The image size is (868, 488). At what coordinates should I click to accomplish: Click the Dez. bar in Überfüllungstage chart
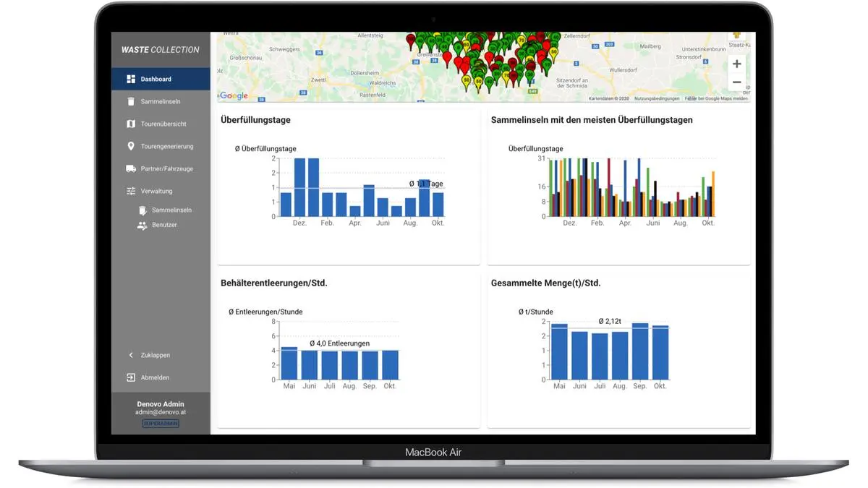click(x=299, y=187)
